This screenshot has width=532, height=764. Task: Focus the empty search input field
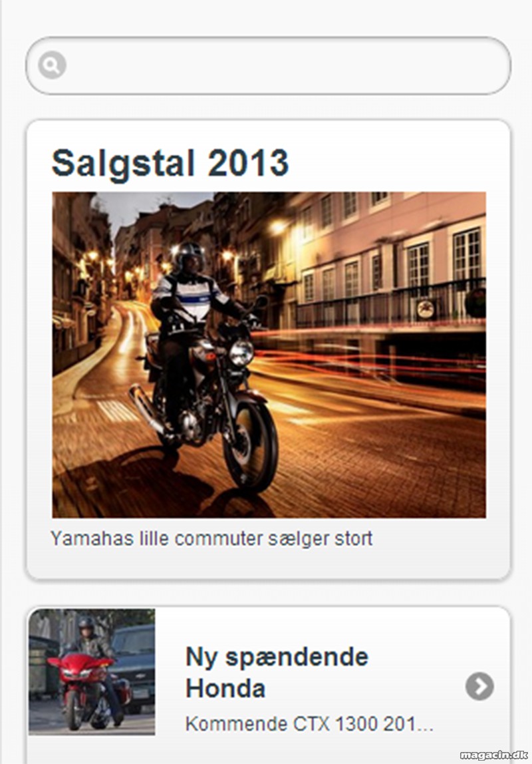click(268, 66)
